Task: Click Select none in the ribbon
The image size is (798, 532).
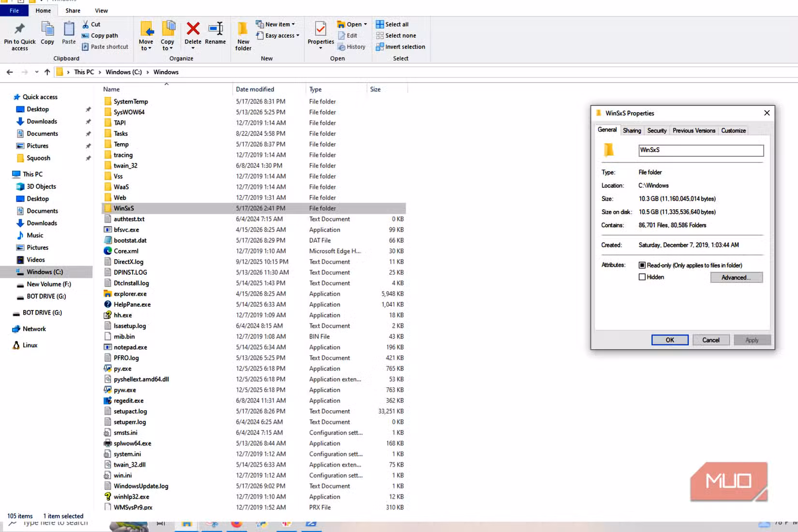Action: (x=396, y=35)
